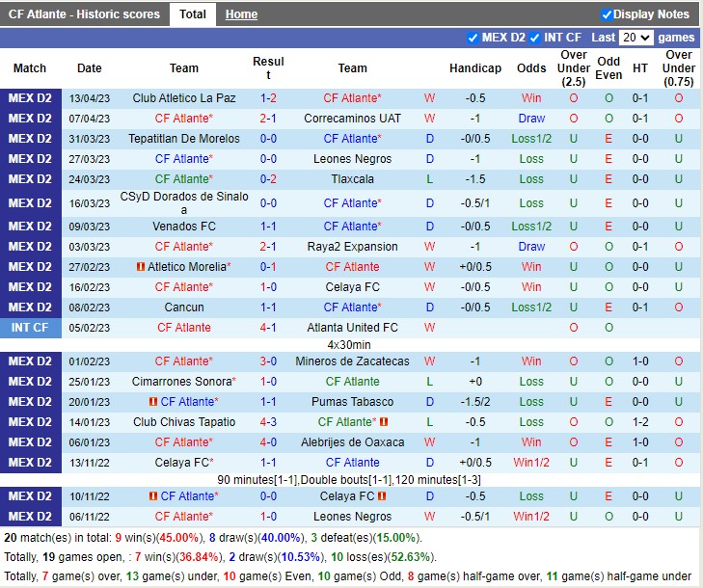Click the red card icon beside Atletico Morelia
The image size is (703, 588).
[141, 267]
